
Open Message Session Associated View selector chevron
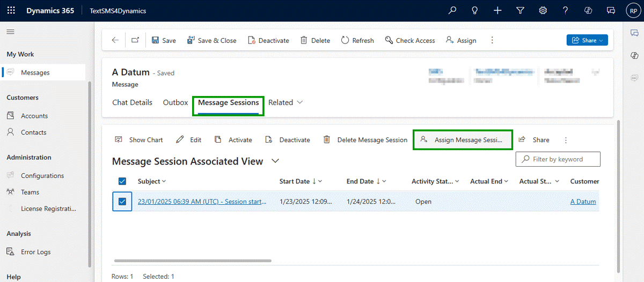[276, 161]
